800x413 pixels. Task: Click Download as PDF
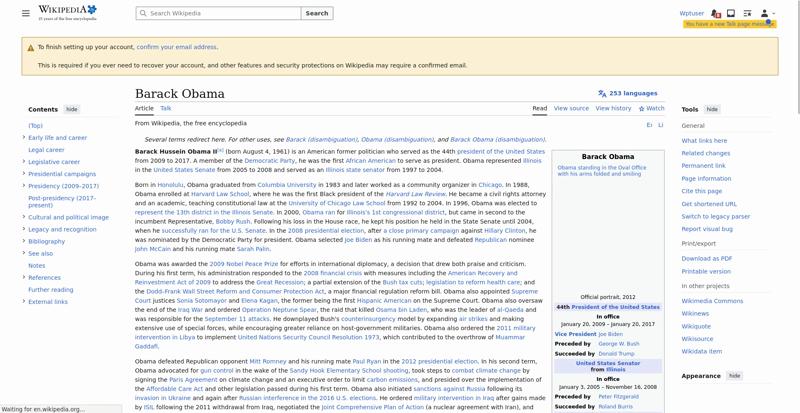(x=707, y=259)
